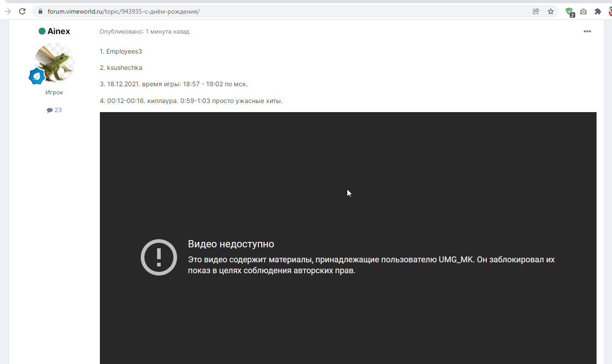Image resolution: width=612 pixels, height=364 pixels.
Task: Click the frog avatar thumbnail
Action: click(54, 63)
